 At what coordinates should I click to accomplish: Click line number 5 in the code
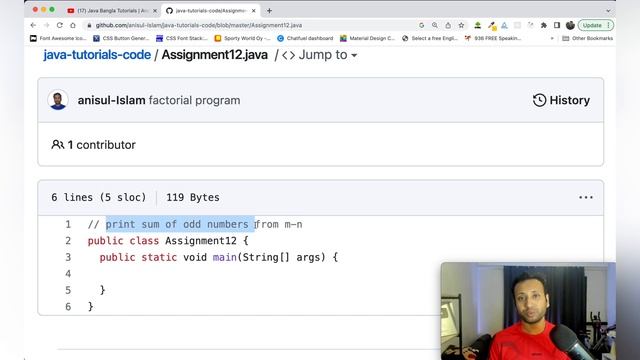(x=68, y=290)
